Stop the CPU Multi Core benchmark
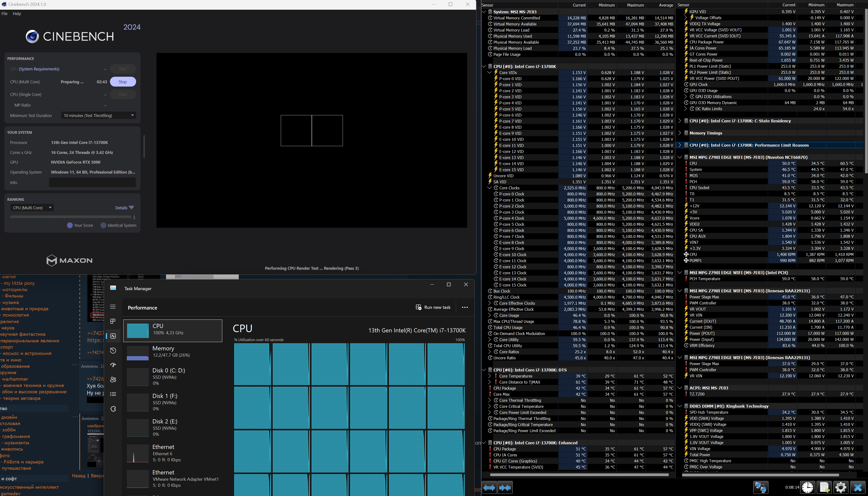Viewport: 868px width, 496px height. (x=123, y=82)
